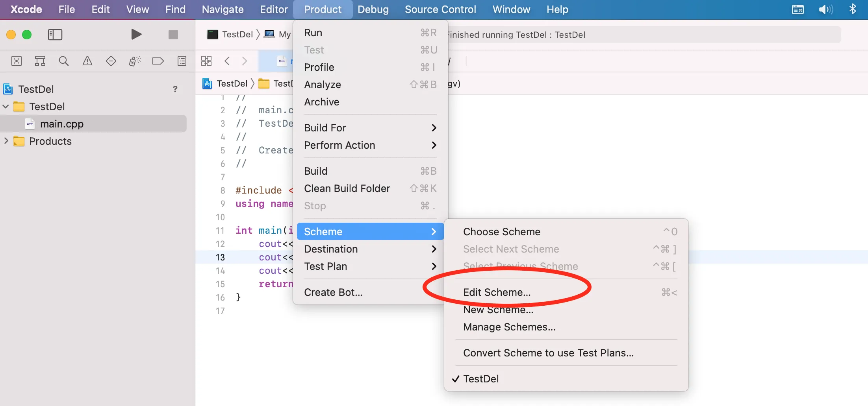Viewport: 868px width, 406px height.
Task: Open the find navigator magnifier icon
Action: coord(64,61)
